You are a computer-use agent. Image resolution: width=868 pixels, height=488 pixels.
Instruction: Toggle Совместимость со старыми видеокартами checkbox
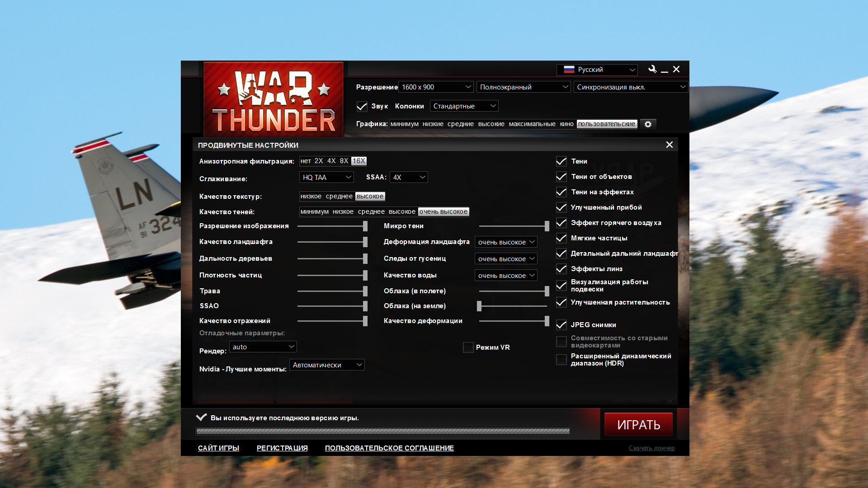click(561, 342)
